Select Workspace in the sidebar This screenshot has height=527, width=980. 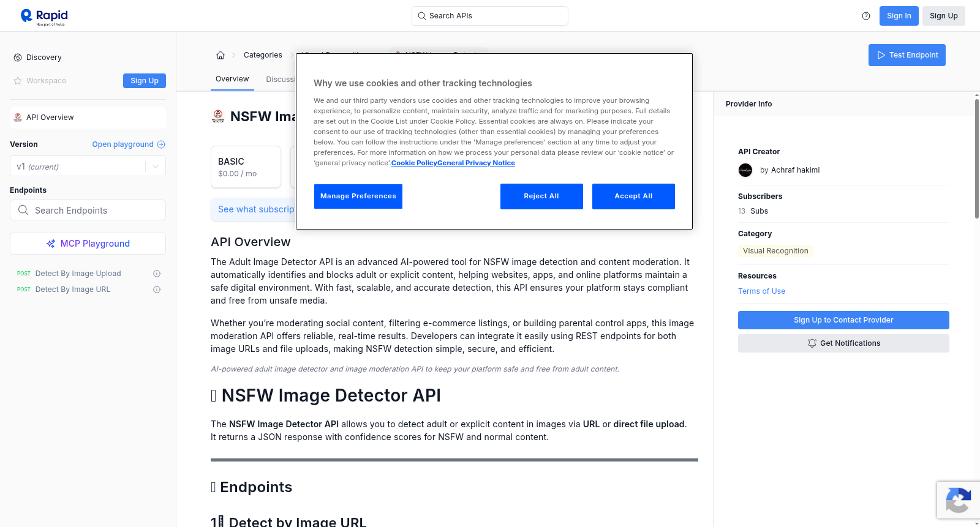point(46,81)
